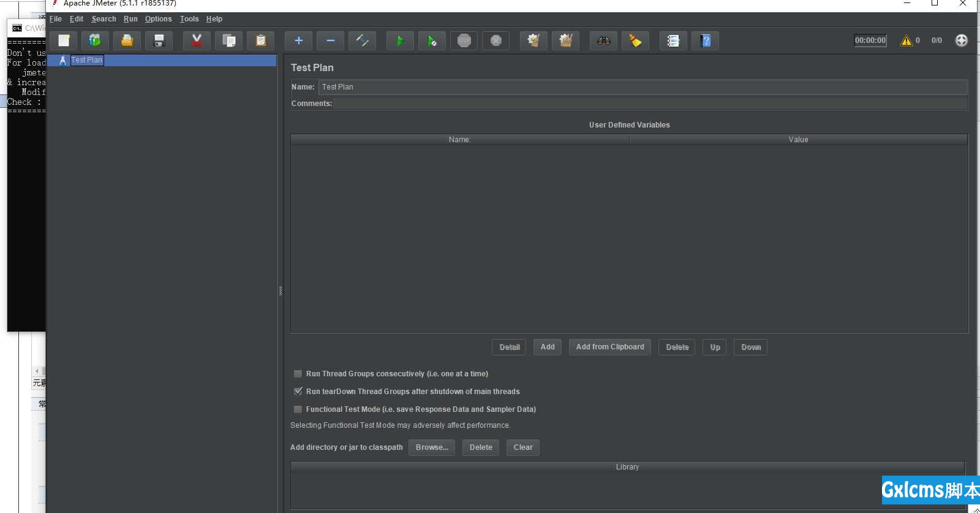Click Start no pauses icon
Image resolution: width=980 pixels, height=513 pixels.
(x=432, y=40)
